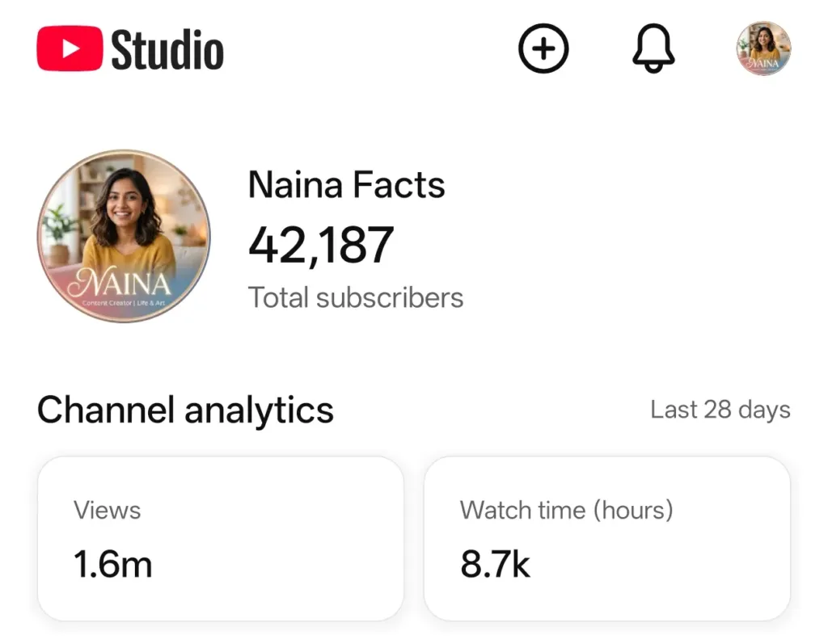Select the 8.7k watch time value
The height and width of the screenshot is (644, 828).
click(x=495, y=564)
